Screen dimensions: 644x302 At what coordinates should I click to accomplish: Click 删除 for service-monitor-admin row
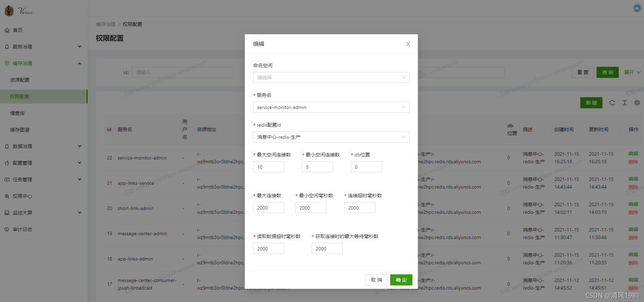pyautogui.click(x=633, y=162)
